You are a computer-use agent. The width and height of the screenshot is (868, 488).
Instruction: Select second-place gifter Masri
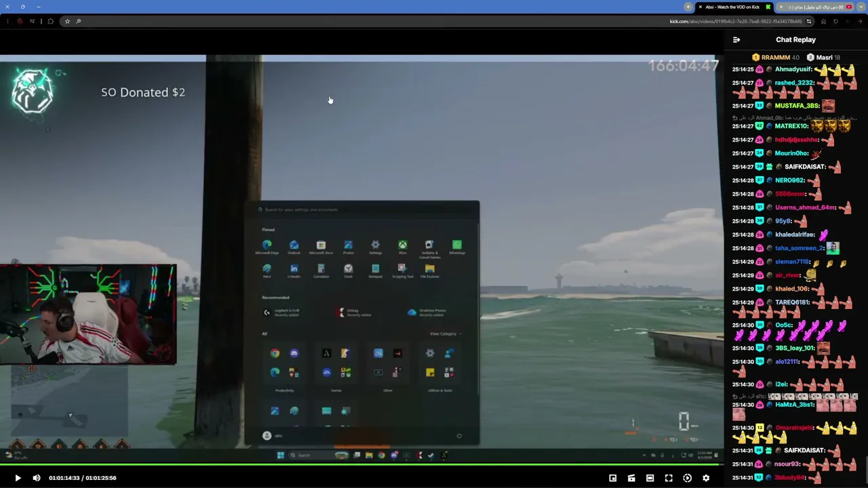point(824,58)
